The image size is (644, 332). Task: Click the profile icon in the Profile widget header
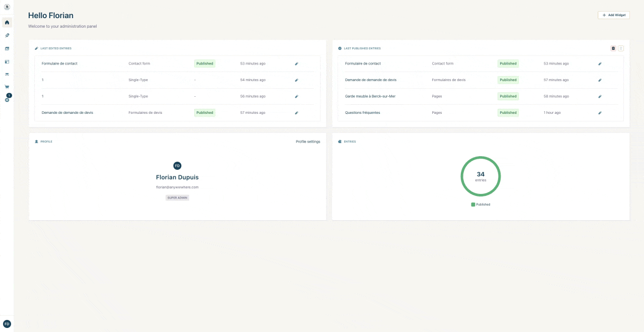coord(37,142)
